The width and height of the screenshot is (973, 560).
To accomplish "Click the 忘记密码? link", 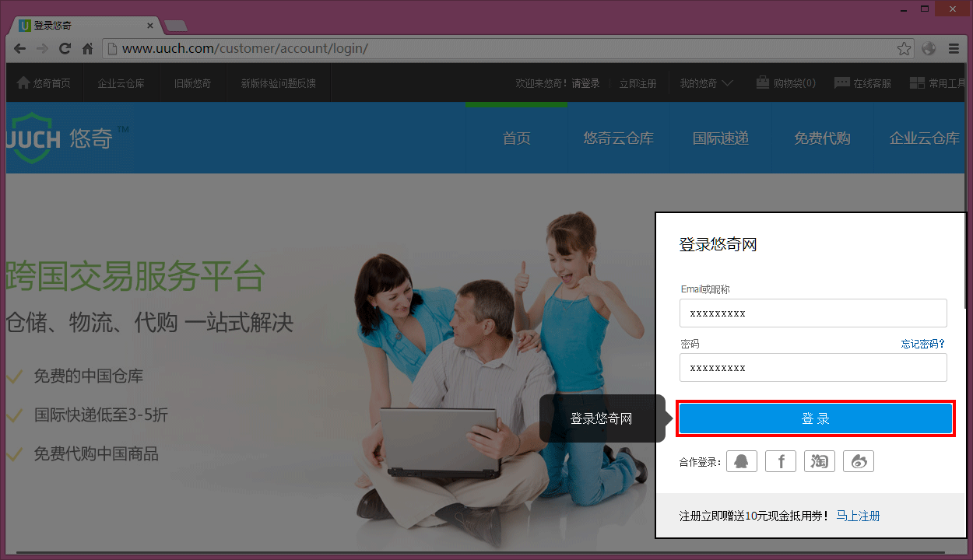I will coord(923,344).
